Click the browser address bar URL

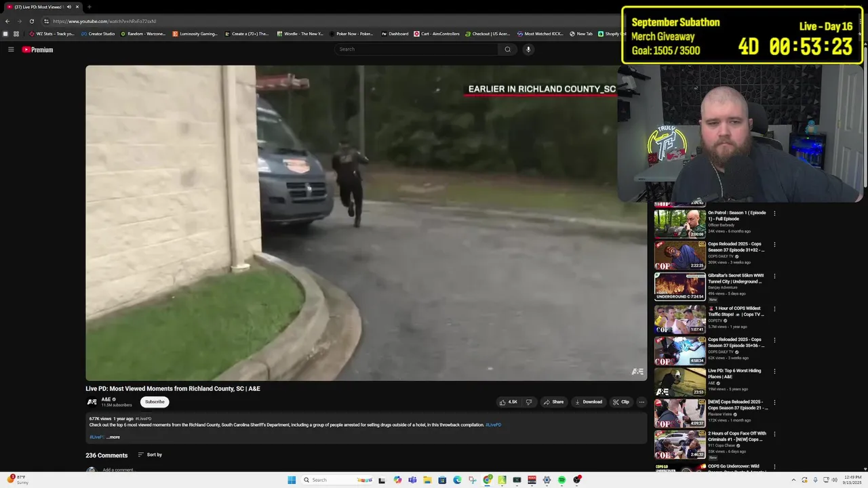click(x=104, y=21)
